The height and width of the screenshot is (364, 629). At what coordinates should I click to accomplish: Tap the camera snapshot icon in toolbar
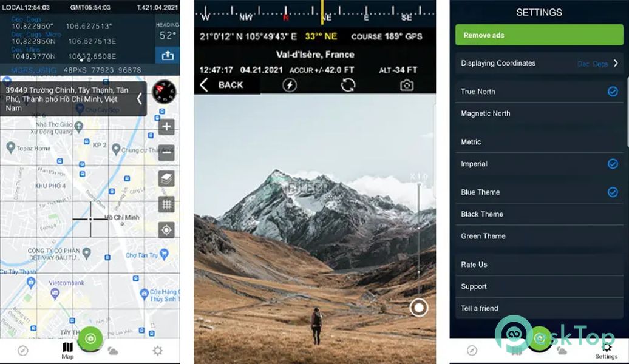click(x=407, y=85)
